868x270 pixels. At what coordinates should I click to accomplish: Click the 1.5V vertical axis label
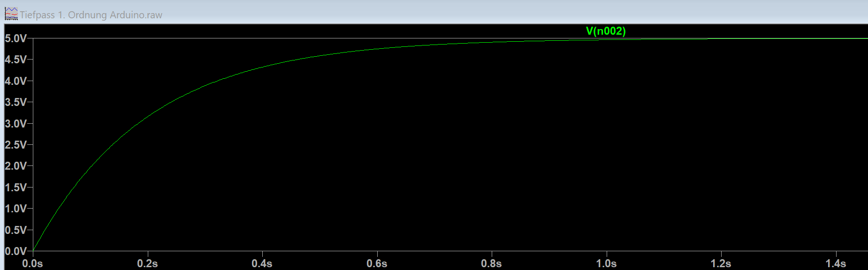[16, 187]
